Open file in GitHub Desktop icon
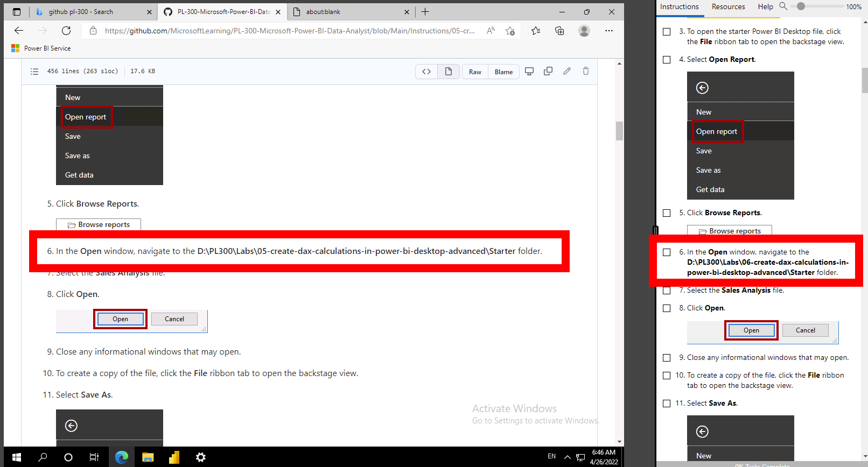Screen dimensions: 868x467 coord(529,71)
